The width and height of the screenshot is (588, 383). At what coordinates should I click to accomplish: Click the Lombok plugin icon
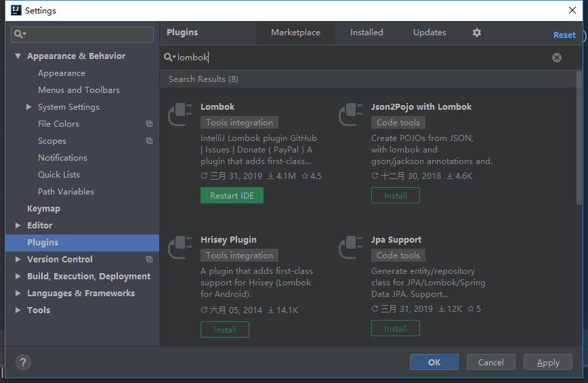pyautogui.click(x=180, y=115)
